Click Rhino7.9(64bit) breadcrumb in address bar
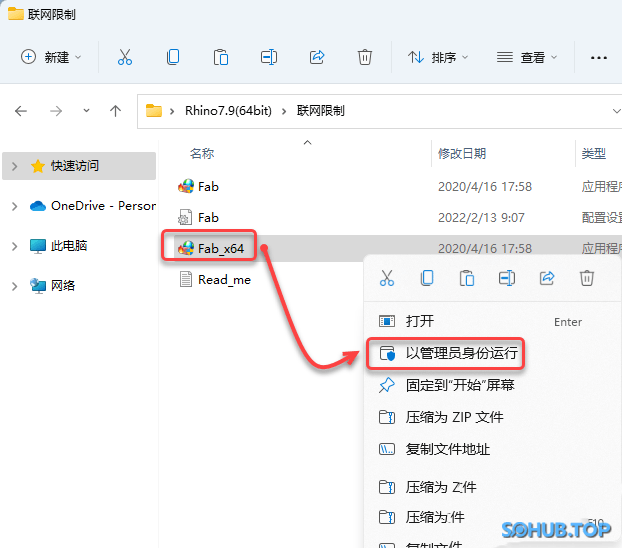The width and height of the screenshot is (622, 548). click(228, 111)
